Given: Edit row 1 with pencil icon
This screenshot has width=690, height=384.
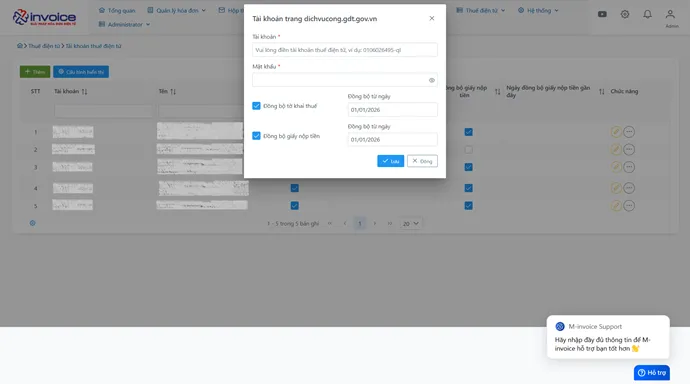Looking at the screenshot, I should coord(616,132).
